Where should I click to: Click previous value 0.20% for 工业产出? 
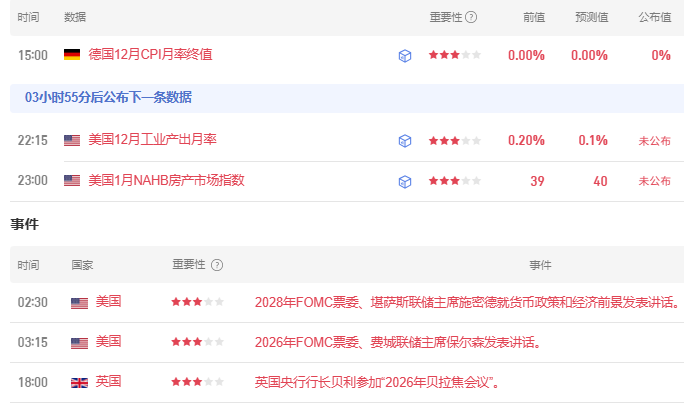[527, 140]
